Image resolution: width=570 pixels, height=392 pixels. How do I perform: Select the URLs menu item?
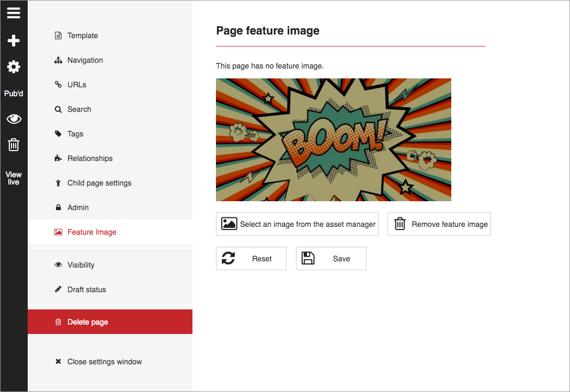pos(76,85)
